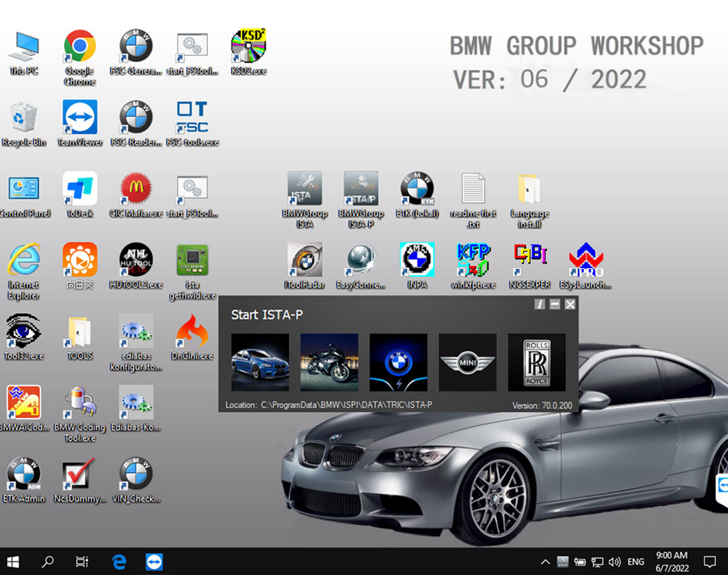728x575 pixels.
Task: Click the ediabas konfigurator gears icon
Action: coord(136,343)
